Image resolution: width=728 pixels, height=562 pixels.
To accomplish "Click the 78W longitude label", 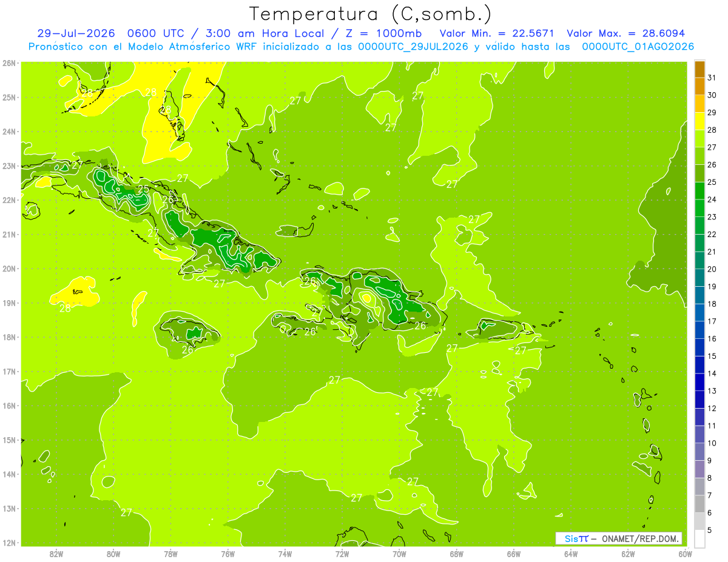I will (x=171, y=554).
